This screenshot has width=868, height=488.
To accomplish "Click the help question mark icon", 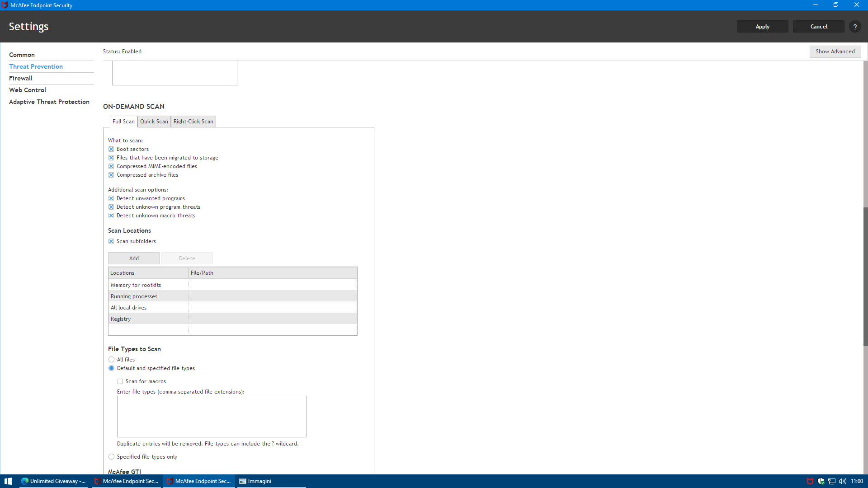I will (855, 27).
